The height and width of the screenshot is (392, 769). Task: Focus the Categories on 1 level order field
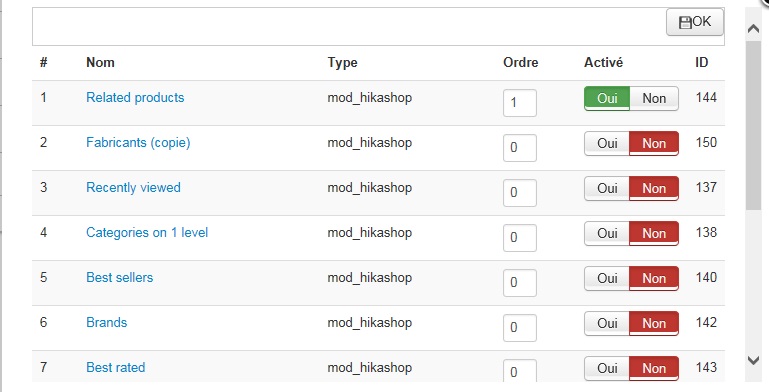[x=520, y=237]
